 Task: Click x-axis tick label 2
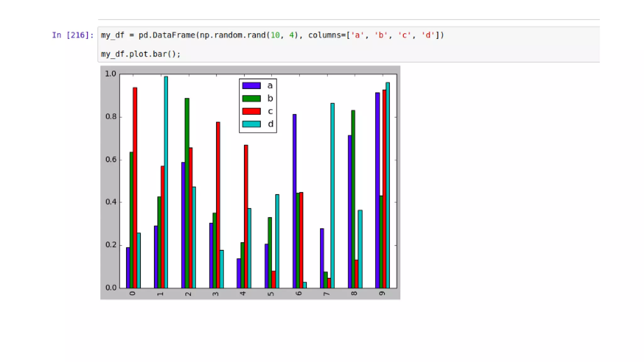(188, 293)
